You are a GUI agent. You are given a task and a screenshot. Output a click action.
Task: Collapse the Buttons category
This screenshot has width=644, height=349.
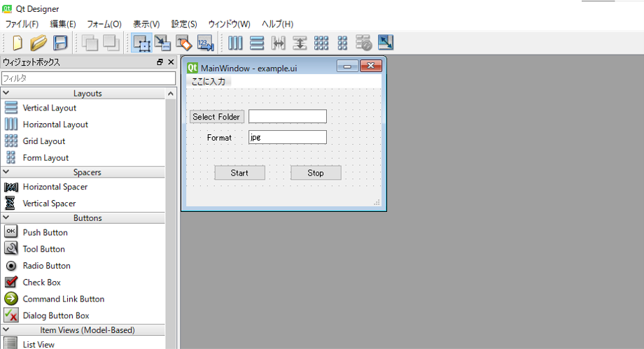[x=6, y=218]
